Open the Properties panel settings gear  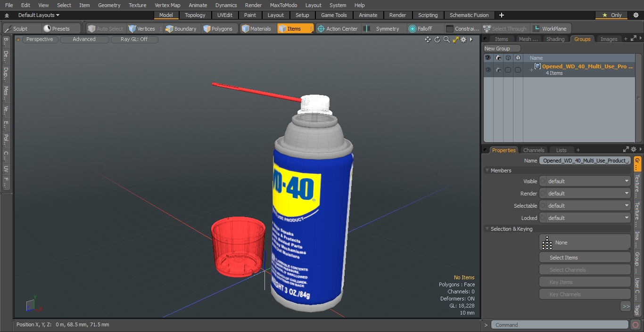(x=634, y=150)
